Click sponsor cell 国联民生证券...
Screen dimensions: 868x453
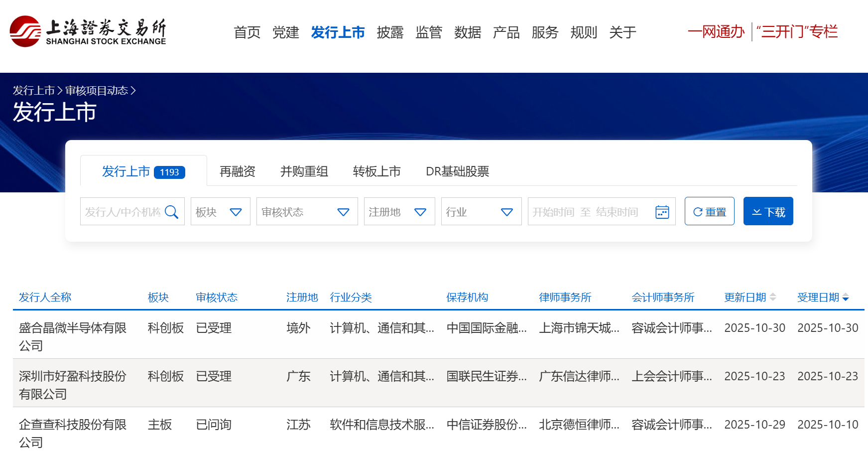click(487, 376)
